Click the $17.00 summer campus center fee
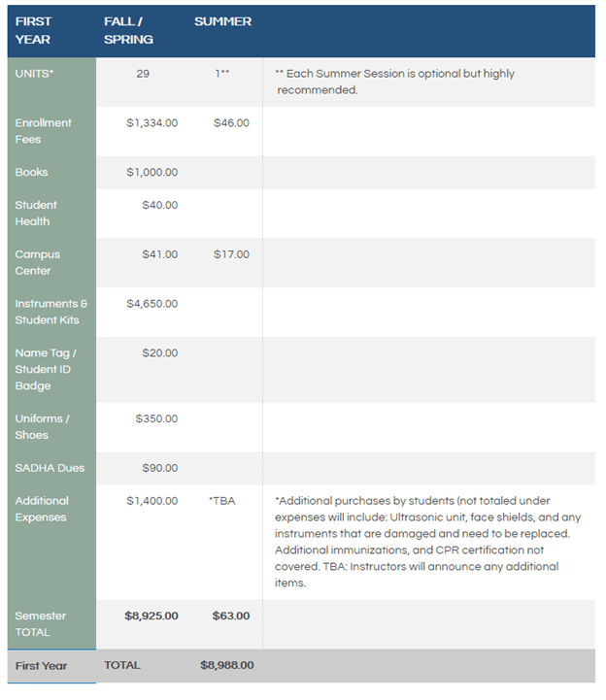This screenshot has height=700, width=606. 231,254
